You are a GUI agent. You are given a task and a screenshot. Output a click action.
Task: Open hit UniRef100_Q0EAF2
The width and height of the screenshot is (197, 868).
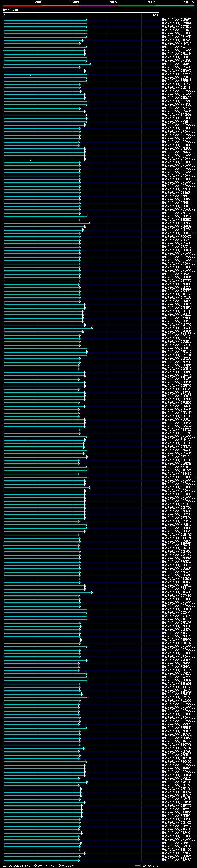point(176,20)
